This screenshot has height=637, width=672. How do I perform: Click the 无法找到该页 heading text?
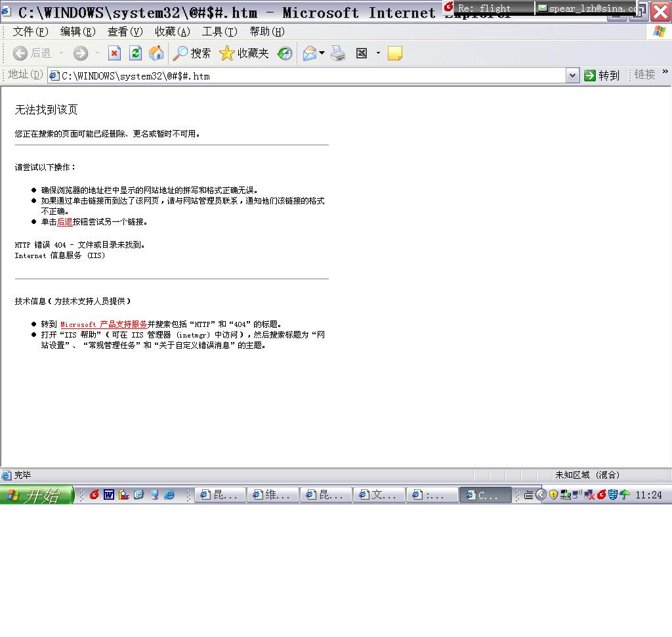click(46, 110)
